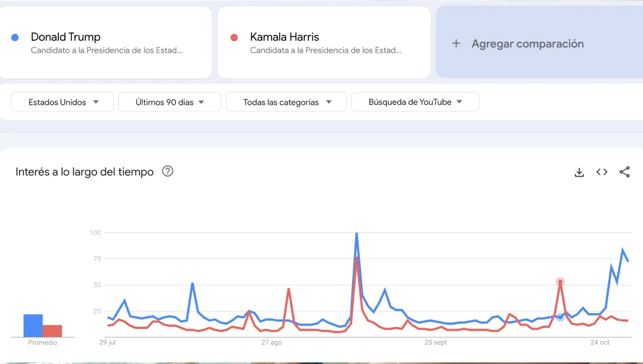This screenshot has height=364, width=643.
Task: Open the Todas las categorías dropdown
Action: point(286,101)
